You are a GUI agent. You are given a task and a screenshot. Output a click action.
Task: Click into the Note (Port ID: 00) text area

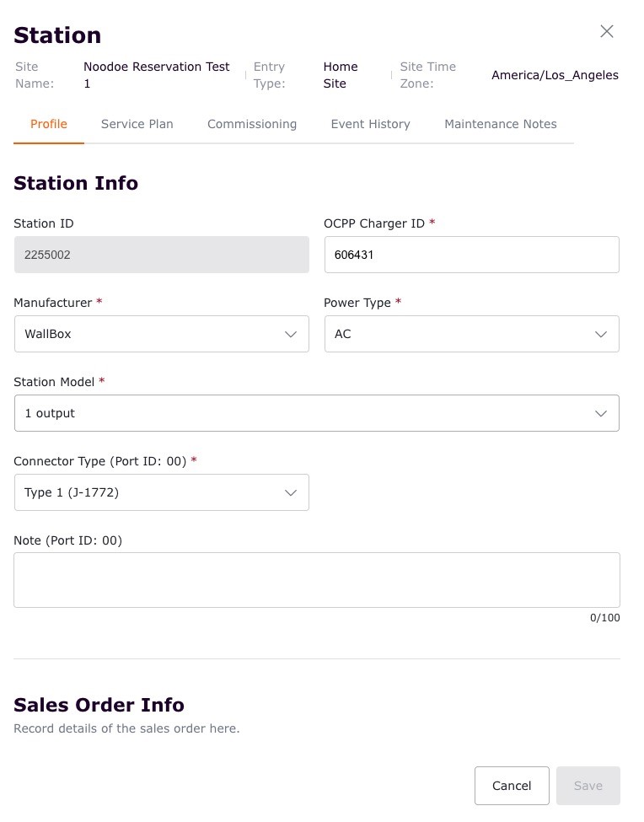click(x=316, y=580)
